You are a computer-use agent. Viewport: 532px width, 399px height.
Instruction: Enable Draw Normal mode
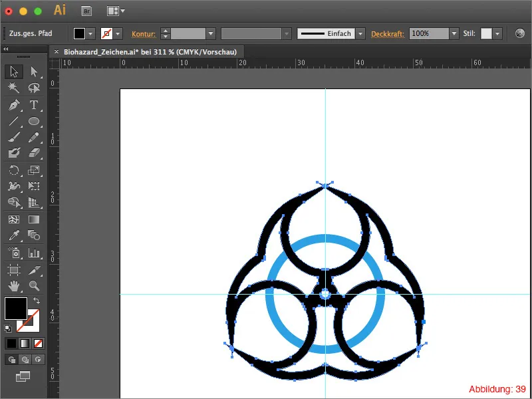click(x=12, y=359)
